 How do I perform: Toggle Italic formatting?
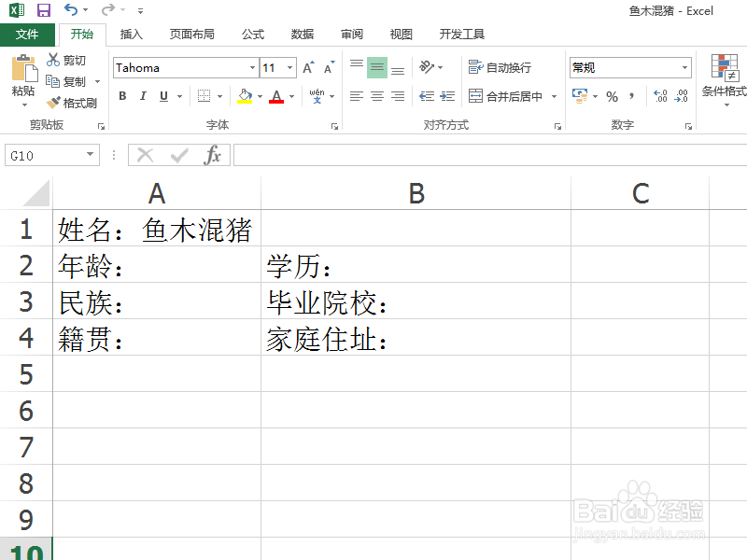click(x=143, y=96)
